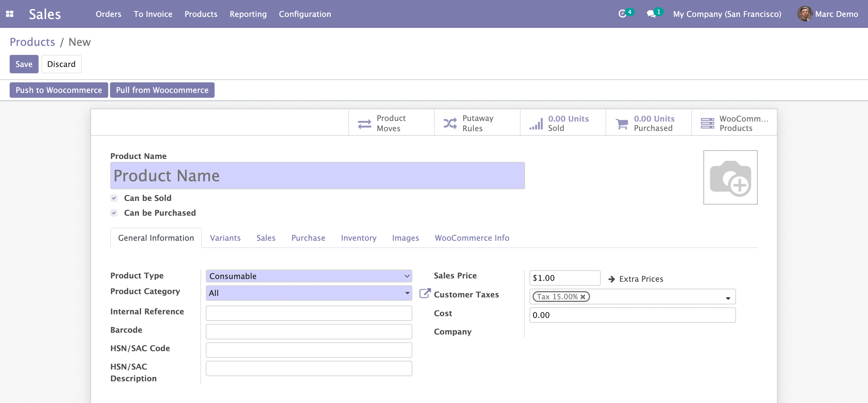Click the Save button
The height and width of the screenshot is (403, 868).
24,64
